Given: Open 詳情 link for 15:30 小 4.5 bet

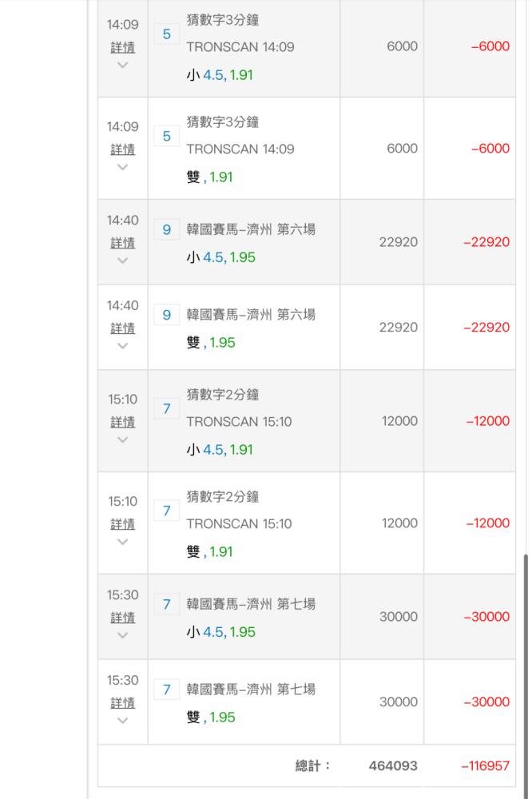Looking at the screenshot, I should point(123,618).
